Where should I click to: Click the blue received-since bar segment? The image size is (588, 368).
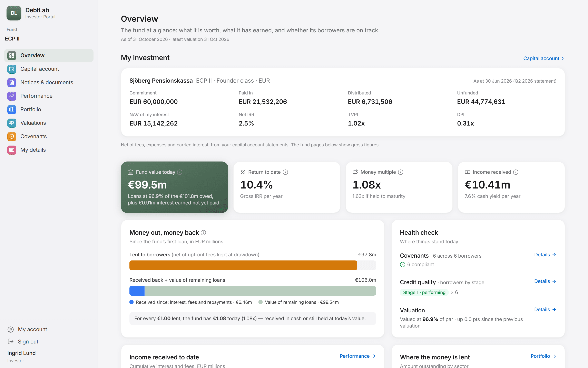click(x=137, y=291)
